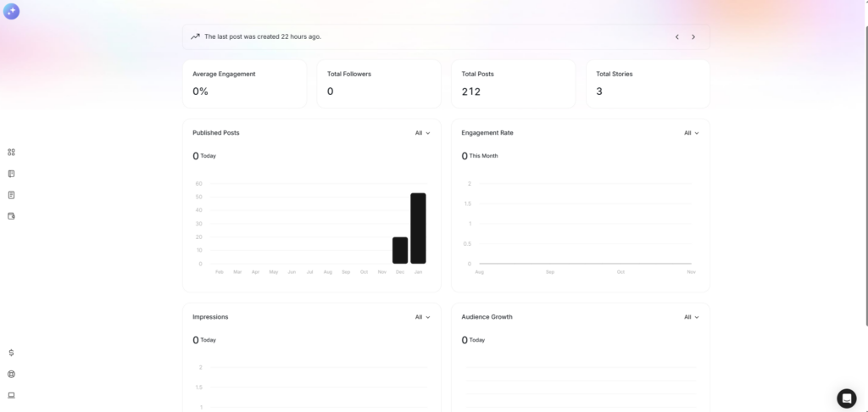This screenshot has width=868, height=412.
Task: Open the dashboard grid icon in the sidebar
Action: pyautogui.click(x=11, y=153)
